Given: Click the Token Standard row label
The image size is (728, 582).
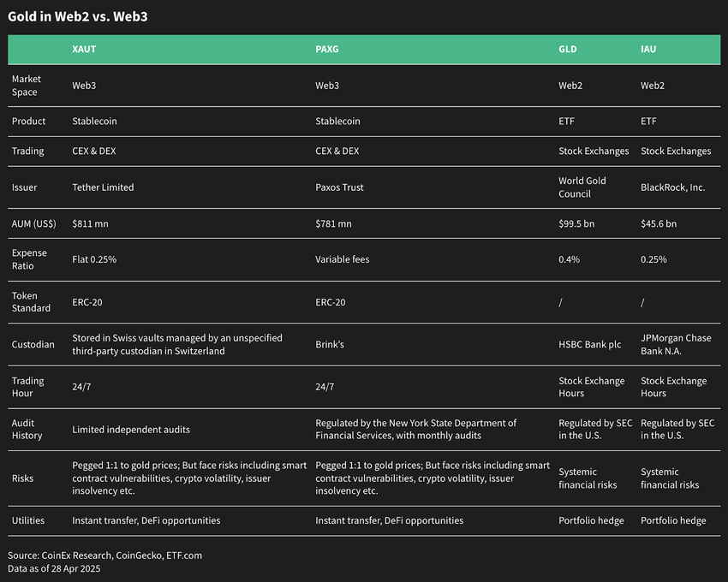Looking at the screenshot, I should (x=31, y=302).
